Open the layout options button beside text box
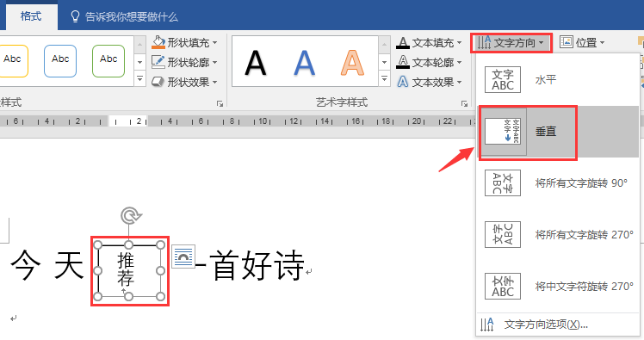This screenshot has width=644, height=340. coord(183,257)
